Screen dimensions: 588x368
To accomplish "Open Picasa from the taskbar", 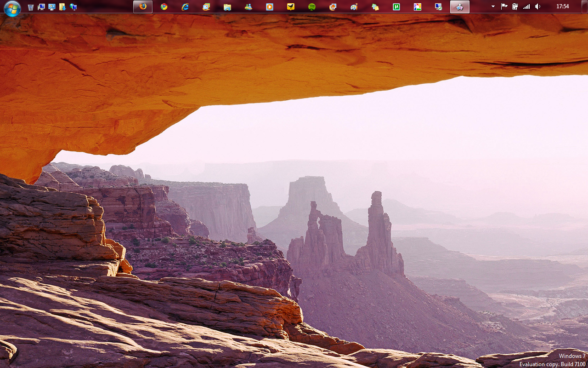I will [418, 6].
